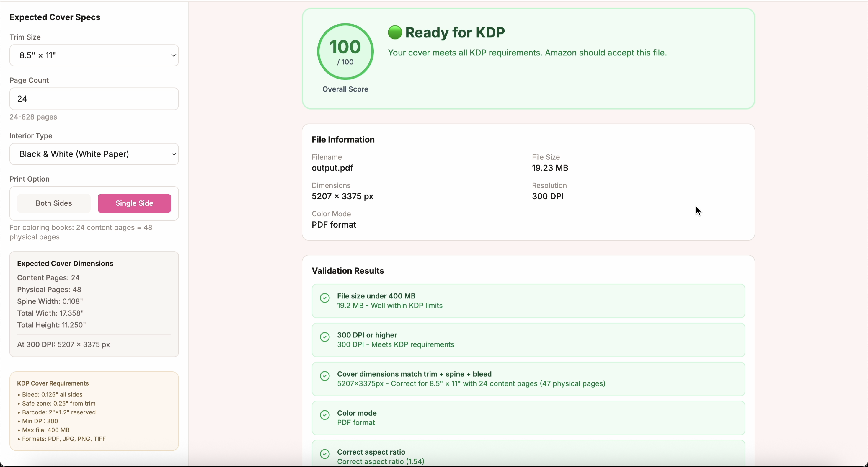Click the Total Height: 11.250" line
This screenshot has height=467, width=868.
(x=52, y=325)
